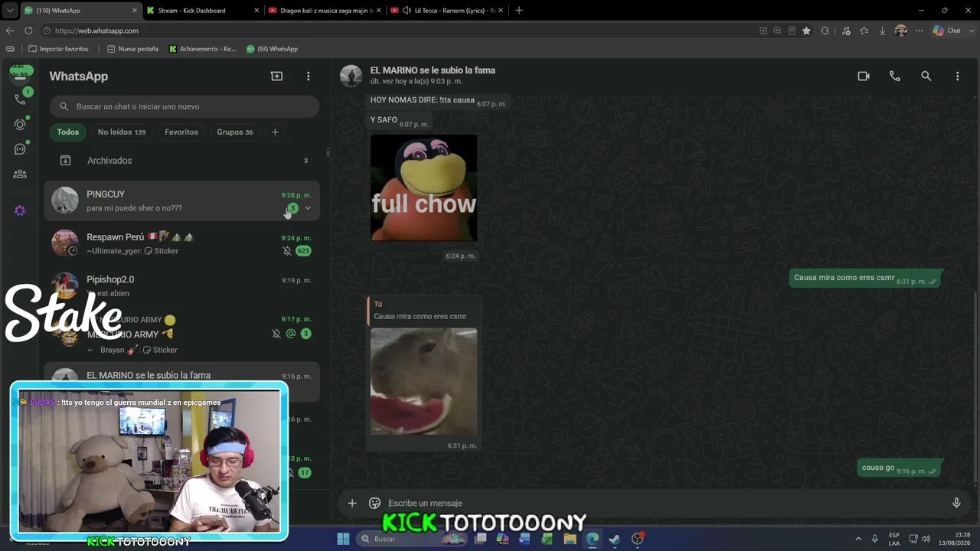Screen dimensions: 980x551
Task: Open the Channels icon in sidebar
Action: (x=20, y=149)
